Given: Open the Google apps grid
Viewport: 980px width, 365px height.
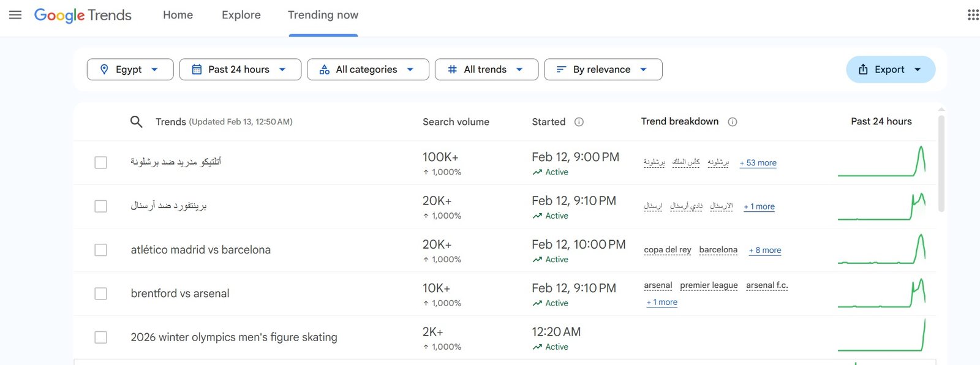Looking at the screenshot, I should coord(973,15).
